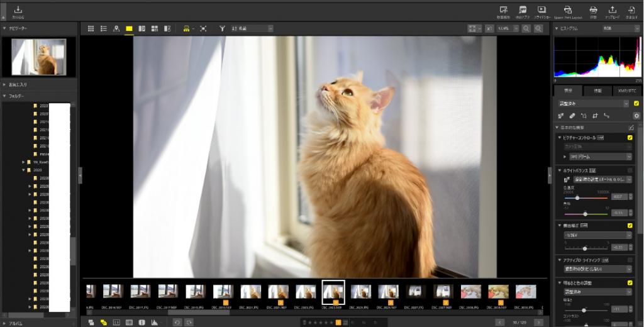This screenshot has width=644, height=327.
Task: Click the Print icon
Action: coord(593,11)
